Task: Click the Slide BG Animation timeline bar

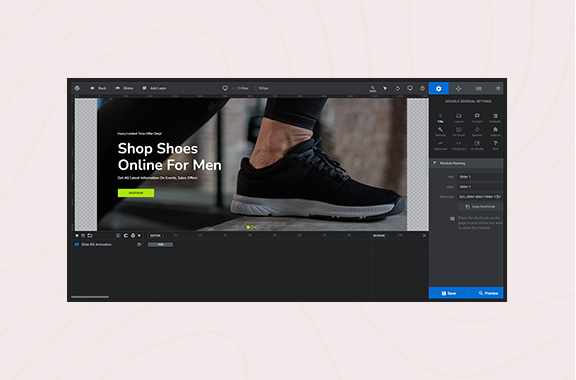Action: click(x=160, y=244)
